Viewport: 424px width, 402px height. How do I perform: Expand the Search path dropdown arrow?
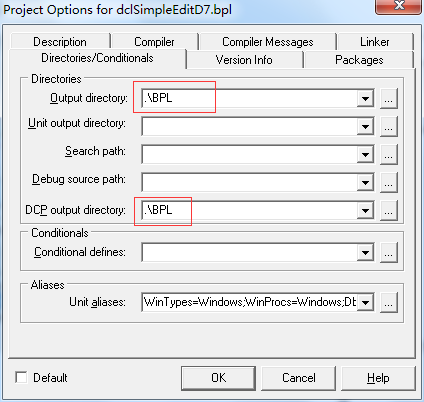point(365,155)
